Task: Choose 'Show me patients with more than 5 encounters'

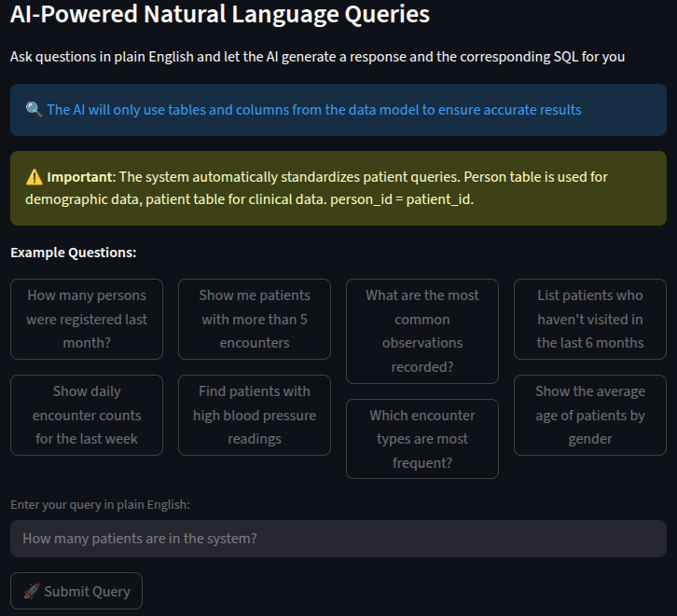Action: coord(255,319)
